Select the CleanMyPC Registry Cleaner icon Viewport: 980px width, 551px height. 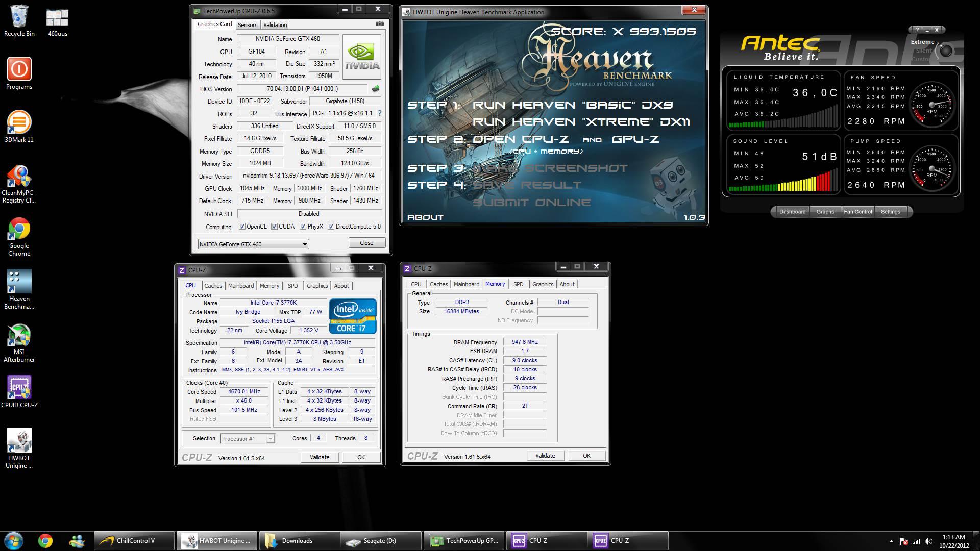(19, 185)
